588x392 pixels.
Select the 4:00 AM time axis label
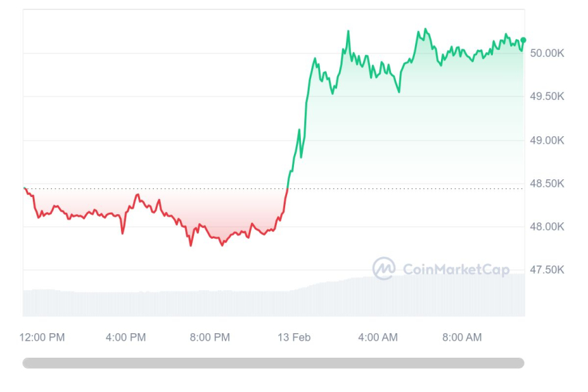pyautogui.click(x=377, y=337)
